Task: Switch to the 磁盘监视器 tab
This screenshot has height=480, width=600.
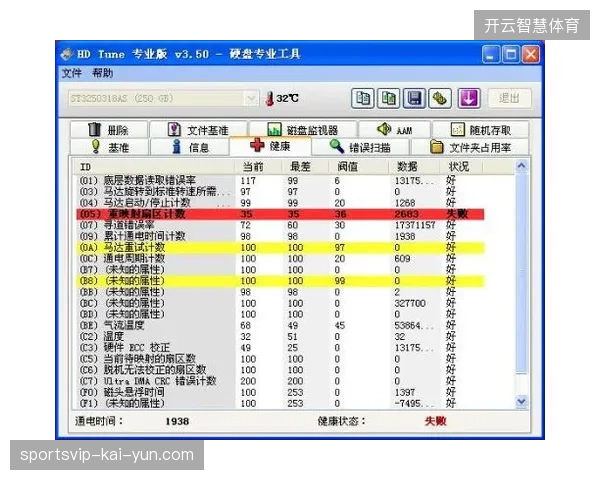Action: [303, 130]
